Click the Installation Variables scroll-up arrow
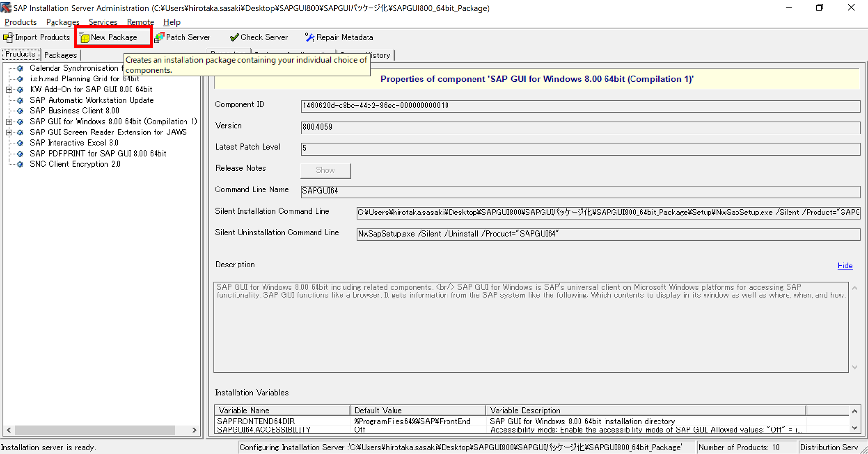Viewport: 868px width, 454px height. point(855,411)
